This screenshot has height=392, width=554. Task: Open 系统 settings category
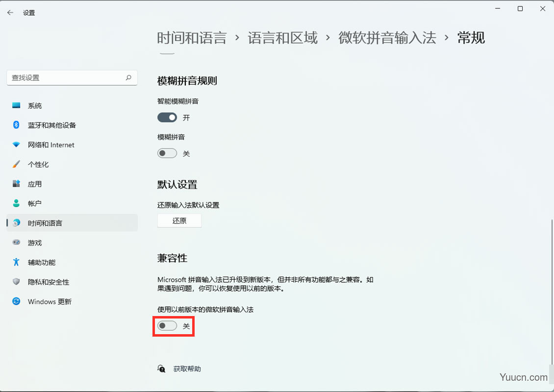[72, 105]
